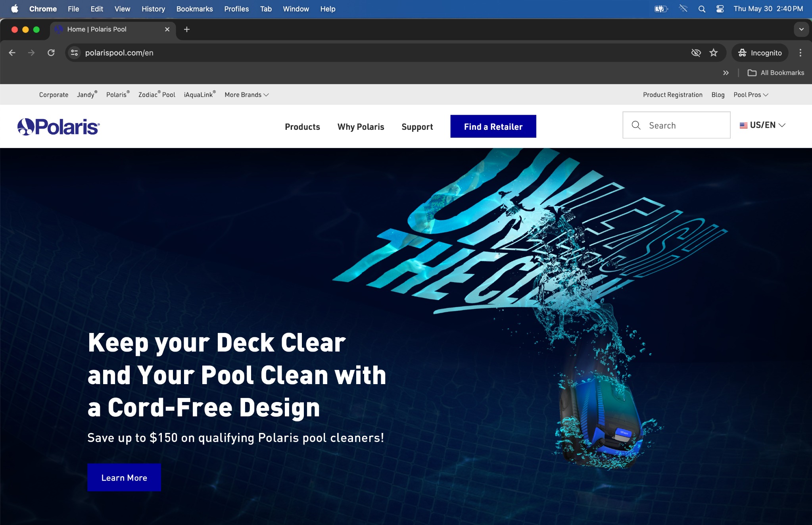Open site information icon in address bar
The image size is (812, 525).
tap(74, 53)
